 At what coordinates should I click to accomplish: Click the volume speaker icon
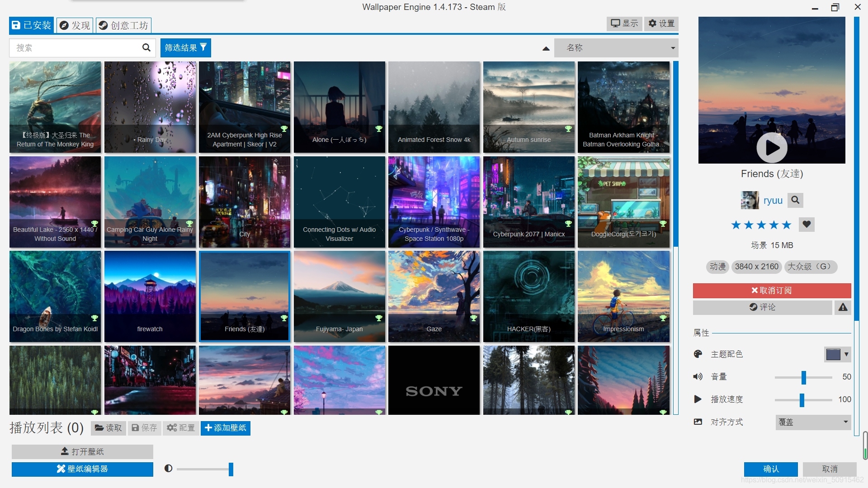pos(698,377)
